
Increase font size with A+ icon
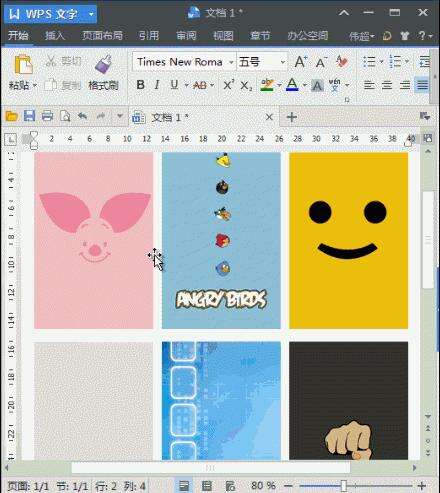pos(301,62)
